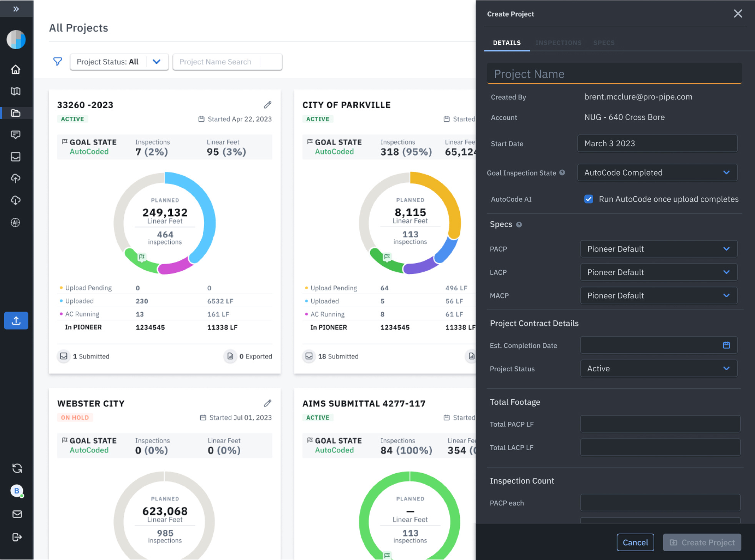Click the Create Project button

(702, 542)
